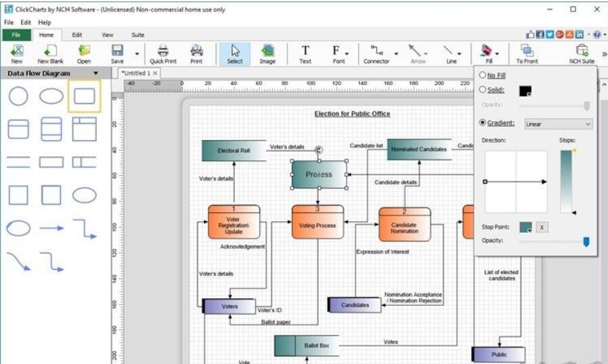The image size is (608, 364).
Task: Pick the circle shape in the palette
Action: pyautogui.click(x=18, y=96)
